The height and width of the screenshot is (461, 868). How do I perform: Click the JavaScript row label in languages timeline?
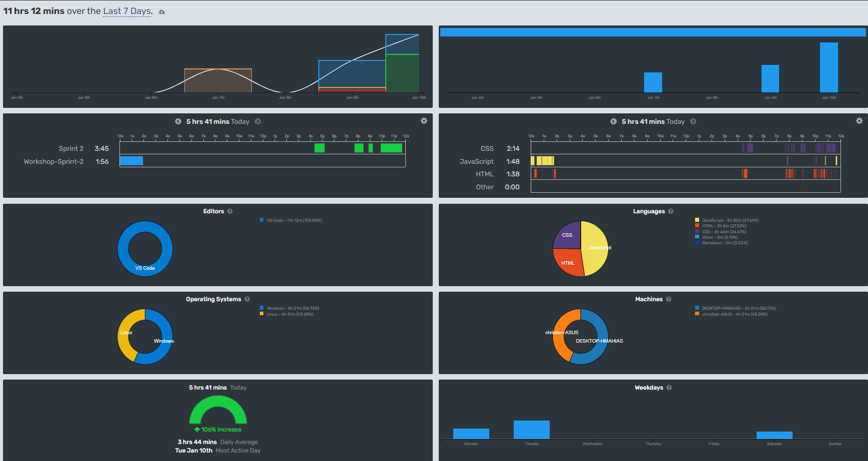[476, 161]
